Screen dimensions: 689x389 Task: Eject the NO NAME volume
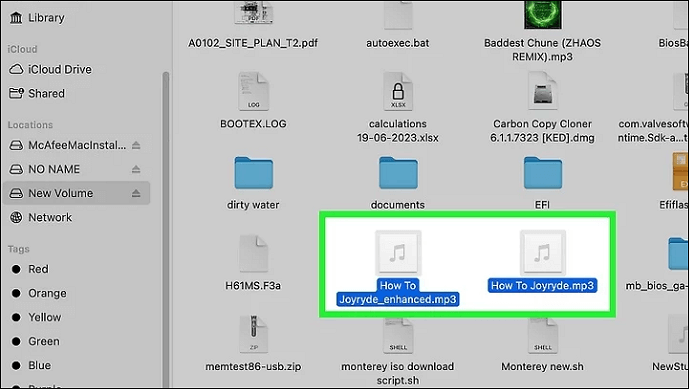(136, 169)
